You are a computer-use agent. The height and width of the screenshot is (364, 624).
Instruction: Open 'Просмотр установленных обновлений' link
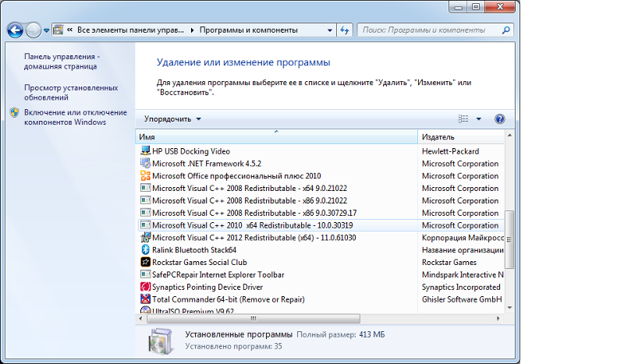coord(71,92)
